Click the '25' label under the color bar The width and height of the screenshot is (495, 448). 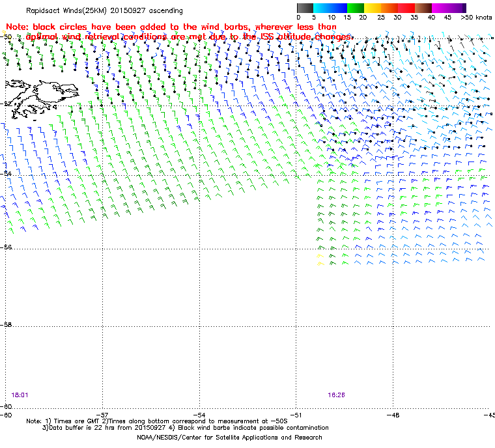pyautogui.click(x=381, y=18)
